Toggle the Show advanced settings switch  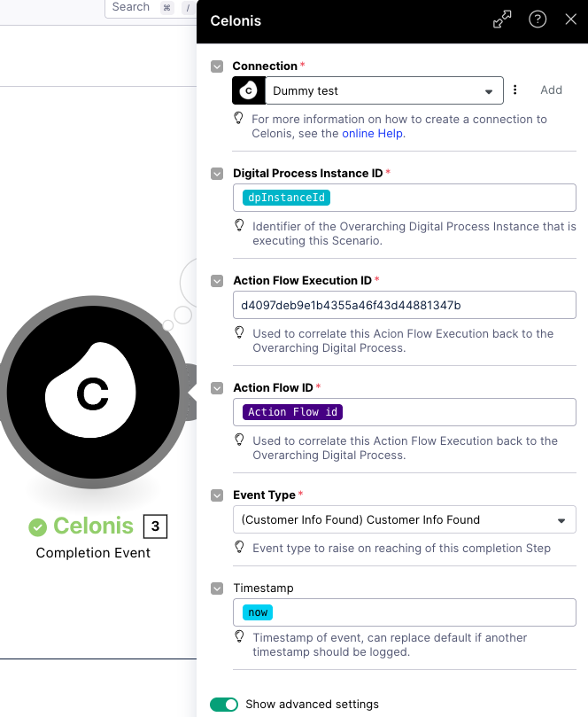pyautogui.click(x=224, y=705)
